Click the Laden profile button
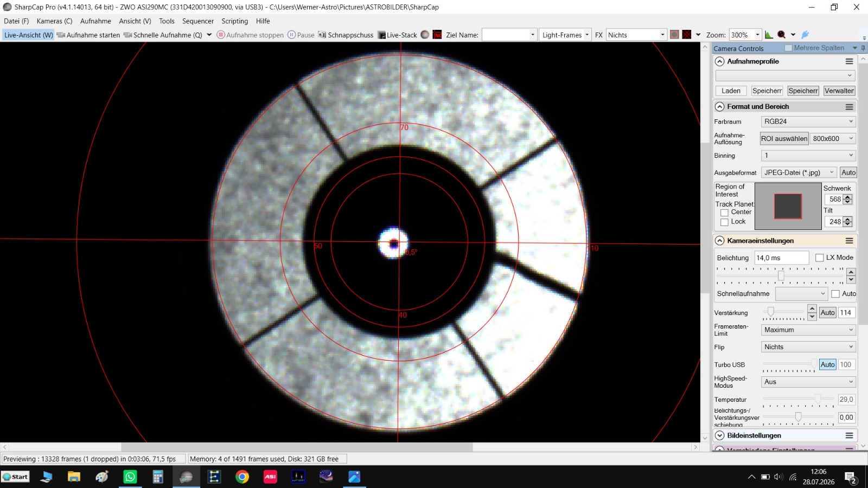This screenshot has width=868, height=488. (731, 91)
